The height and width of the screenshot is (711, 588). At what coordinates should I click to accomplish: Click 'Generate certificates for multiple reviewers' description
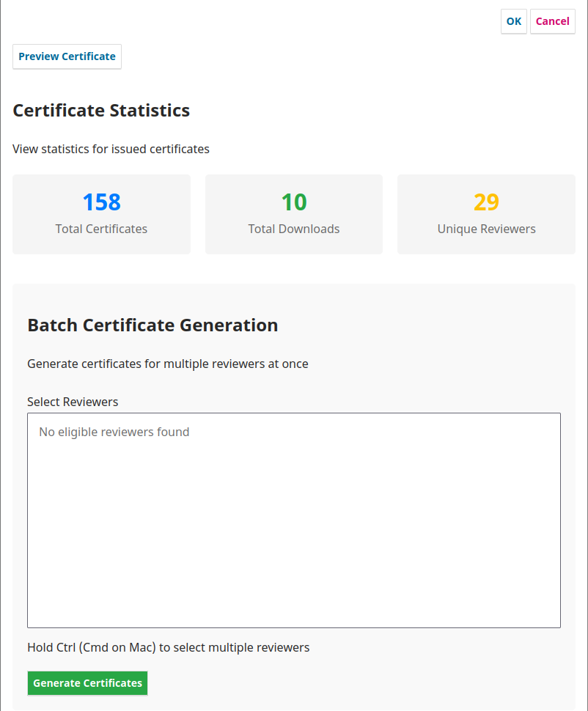(167, 364)
